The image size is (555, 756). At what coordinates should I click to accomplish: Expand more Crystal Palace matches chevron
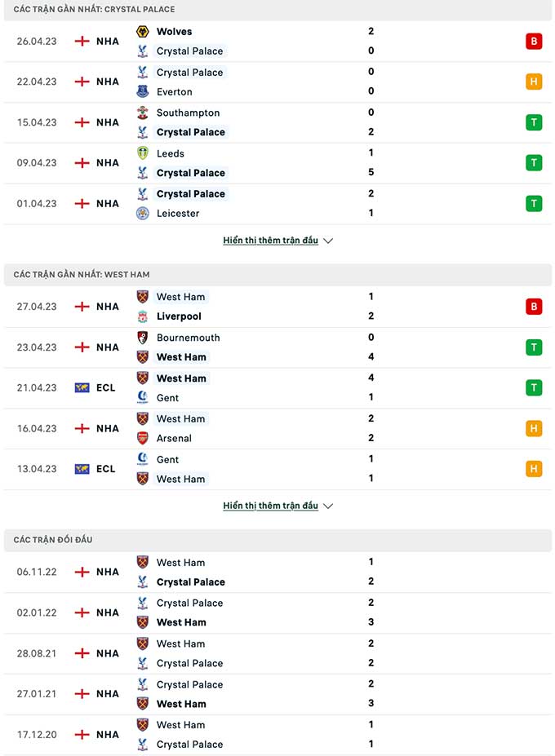[x=328, y=241]
